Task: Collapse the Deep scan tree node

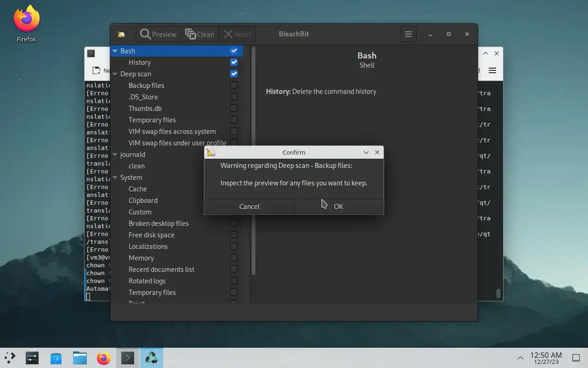Action: pos(115,74)
